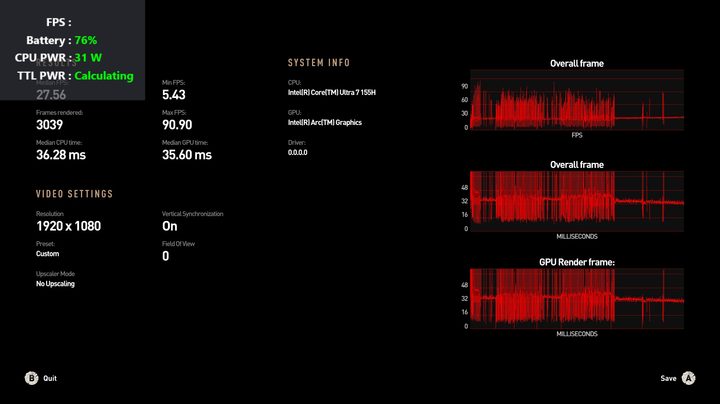
Task: Click the VIDEO SETTINGS heading
Action: [x=74, y=194]
